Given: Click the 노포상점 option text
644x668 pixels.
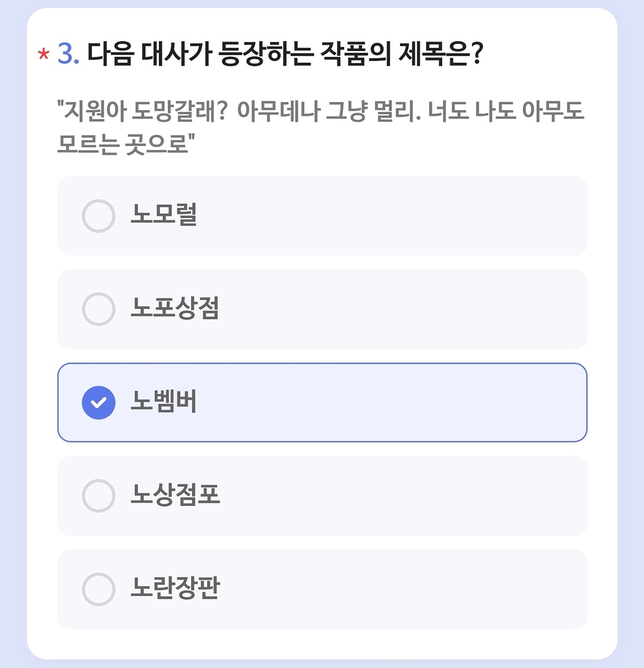Looking at the screenshot, I should click(x=175, y=308).
